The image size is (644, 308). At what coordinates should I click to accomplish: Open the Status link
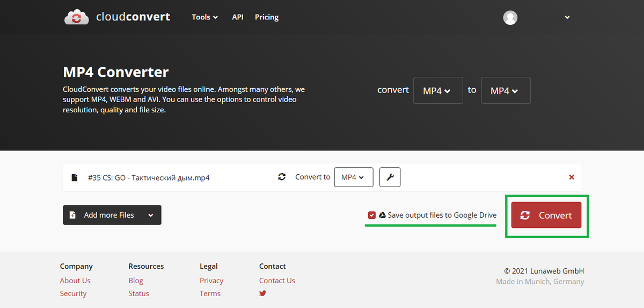139,293
